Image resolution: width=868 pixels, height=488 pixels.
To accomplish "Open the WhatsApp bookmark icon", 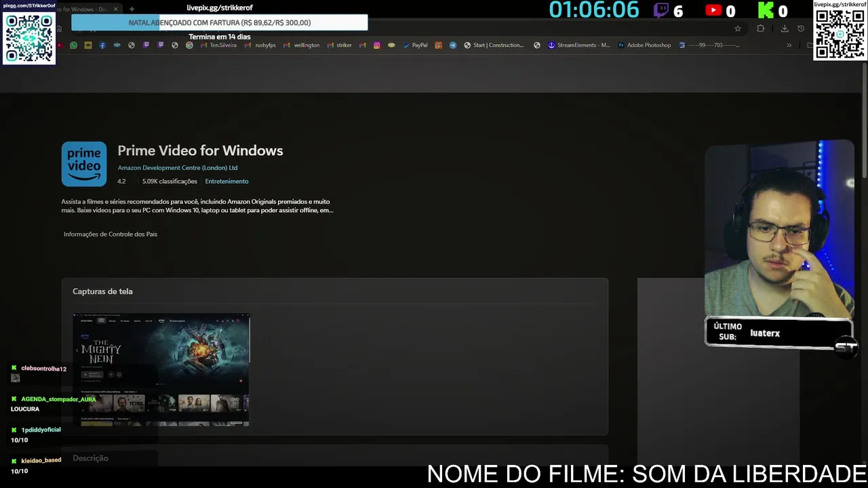I will point(73,45).
